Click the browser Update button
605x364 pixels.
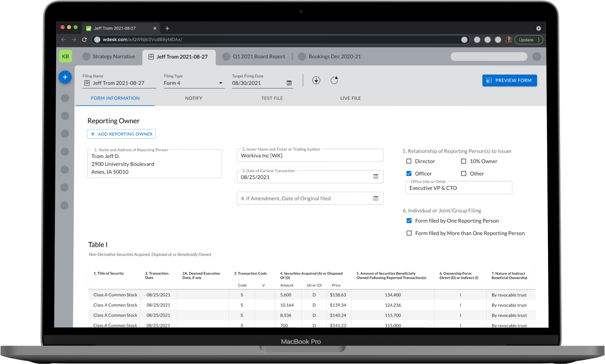pos(529,40)
